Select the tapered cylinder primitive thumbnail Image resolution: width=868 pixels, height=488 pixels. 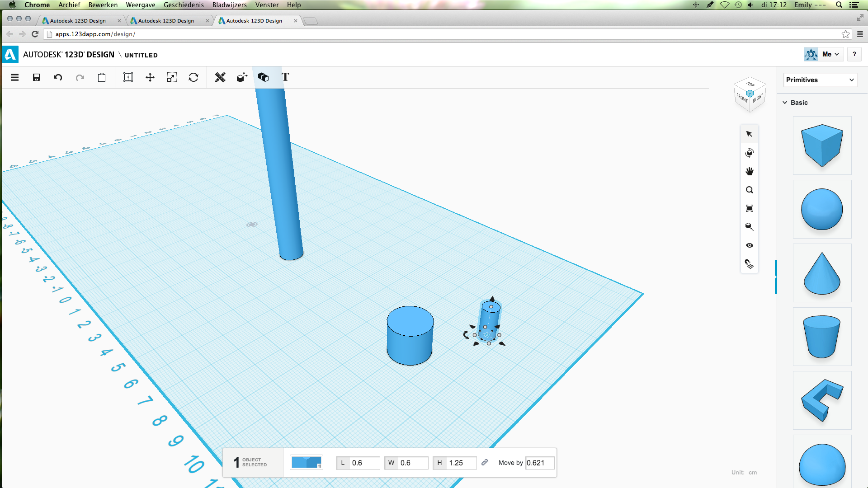click(822, 337)
